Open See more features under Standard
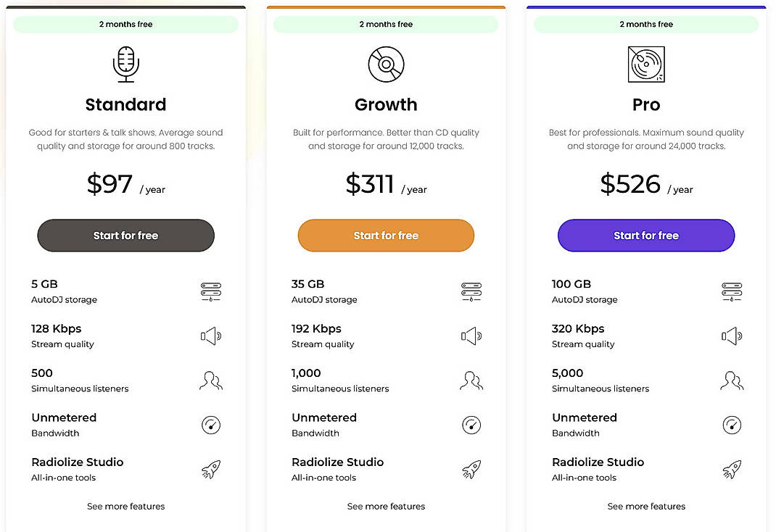 [x=125, y=506]
